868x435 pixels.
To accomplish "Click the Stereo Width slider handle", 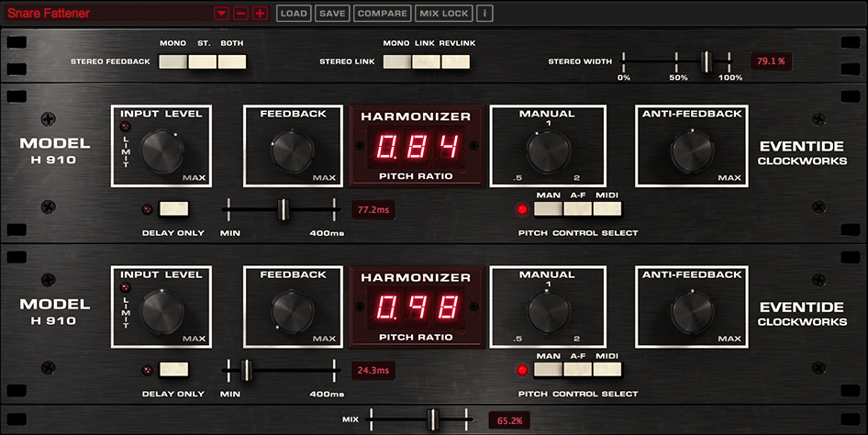I will pyautogui.click(x=706, y=61).
